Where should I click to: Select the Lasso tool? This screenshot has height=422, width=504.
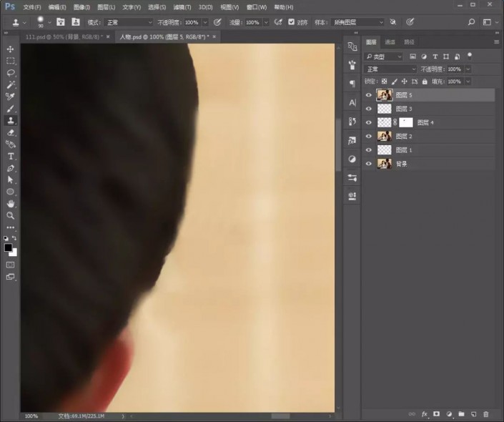[x=10, y=73]
